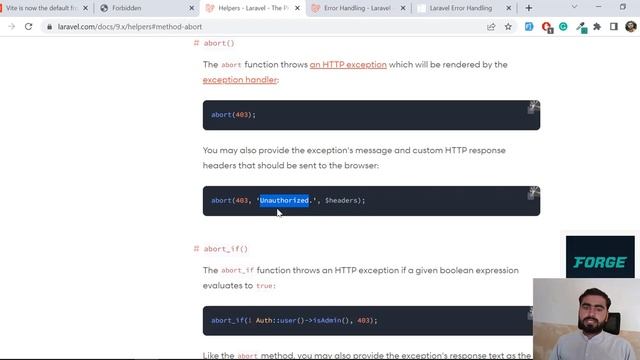Minimize the browser window

click(598, 7)
